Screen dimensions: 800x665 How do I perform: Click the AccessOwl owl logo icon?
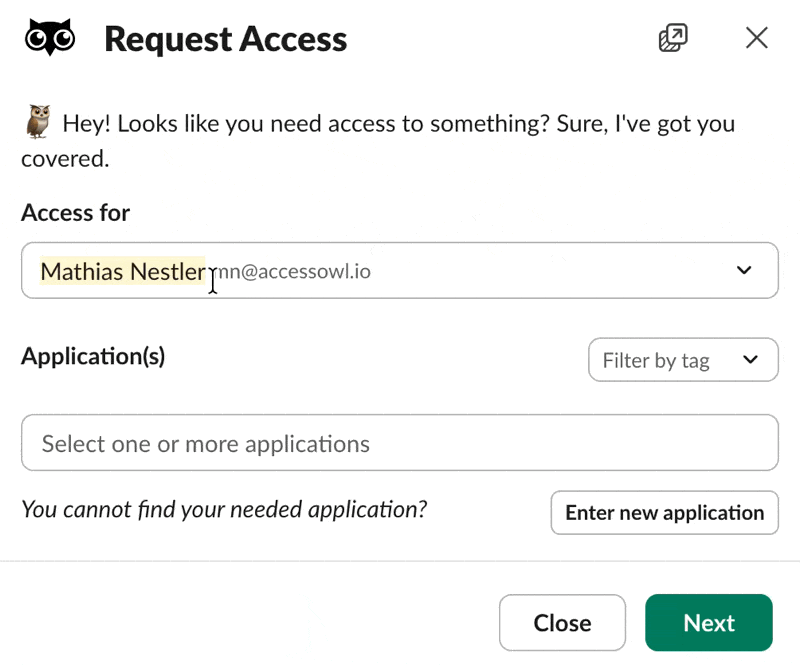click(49, 37)
